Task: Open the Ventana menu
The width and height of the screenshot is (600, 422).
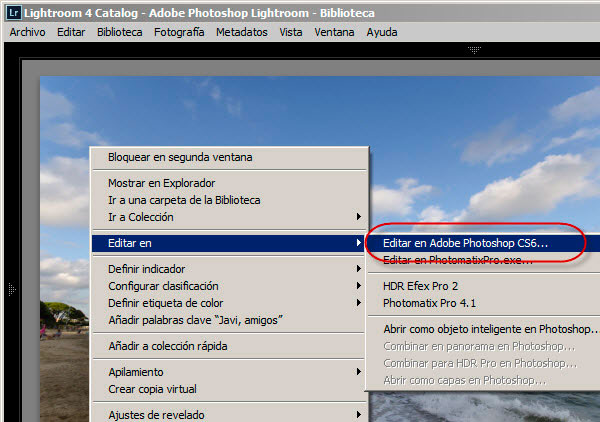Action: [x=334, y=32]
